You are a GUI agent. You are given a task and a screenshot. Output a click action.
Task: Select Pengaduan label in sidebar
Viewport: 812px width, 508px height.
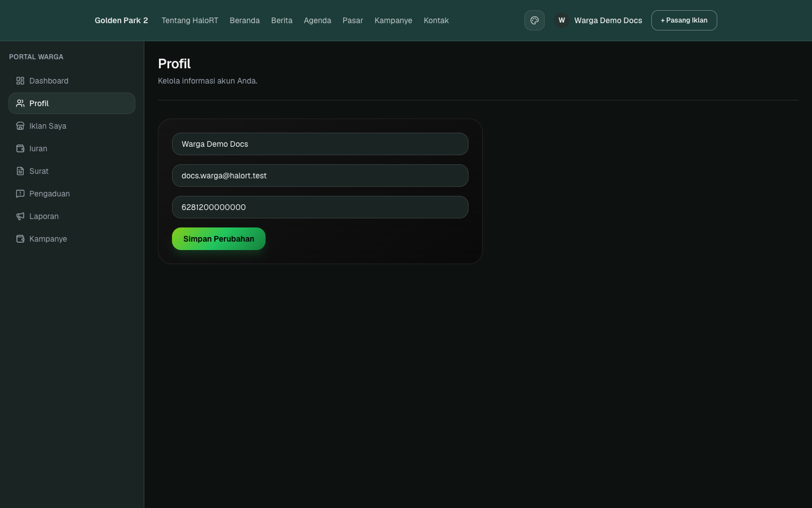click(50, 194)
